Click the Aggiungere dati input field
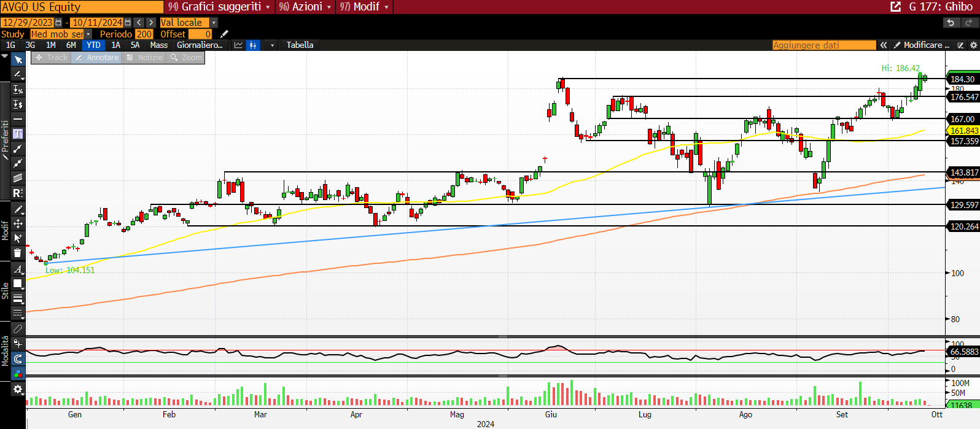This screenshot has width=980, height=429. click(824, 45)
